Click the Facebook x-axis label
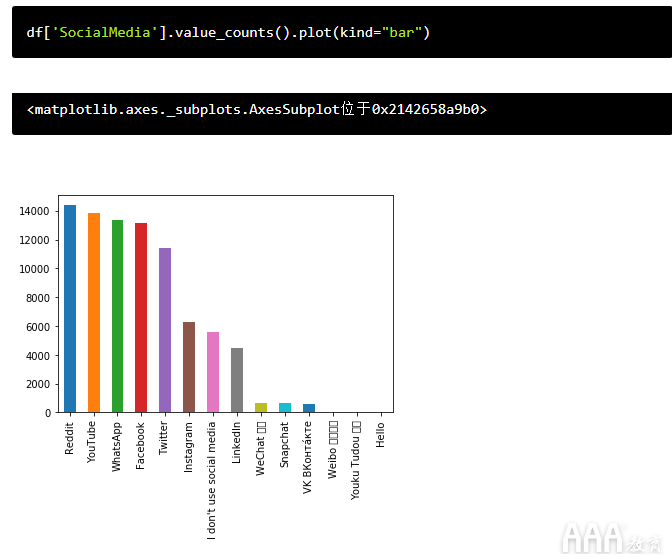The width and height of the screenshot is (672, 559). pos(140,445)
